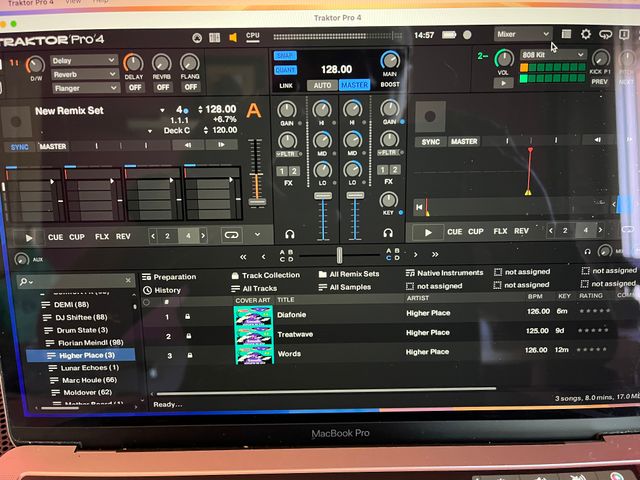Open the All Remix Sets folder
This screenshot has width=640, height=480.
pyautogui.click(x=349, y=274)
